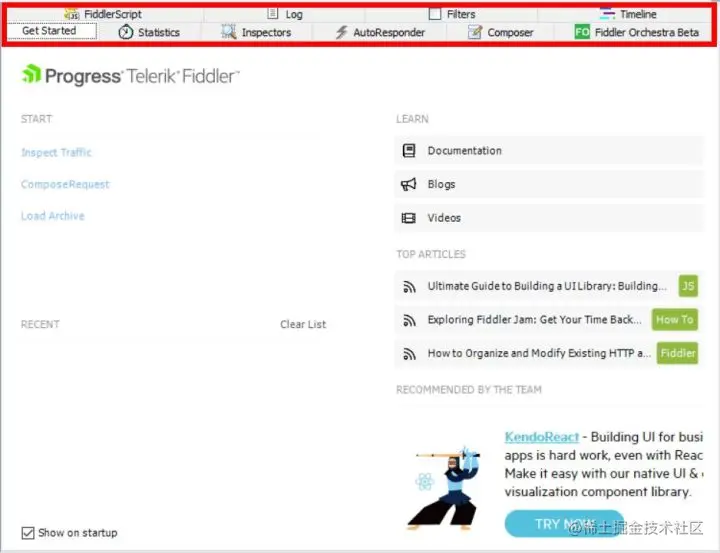Click the KendoReact ninja illustration
The image size is (720, 553).
[444, 488]
